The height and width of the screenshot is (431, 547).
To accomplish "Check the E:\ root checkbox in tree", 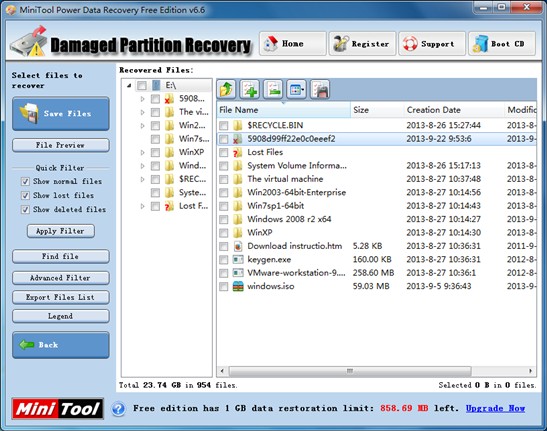I will (142, 86).
